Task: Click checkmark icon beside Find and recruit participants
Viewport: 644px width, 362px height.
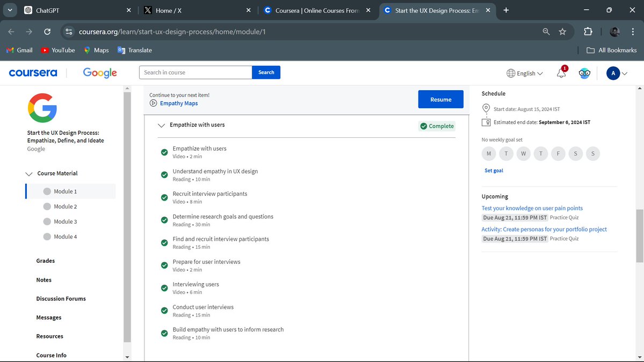Action: tap(164, 243)
